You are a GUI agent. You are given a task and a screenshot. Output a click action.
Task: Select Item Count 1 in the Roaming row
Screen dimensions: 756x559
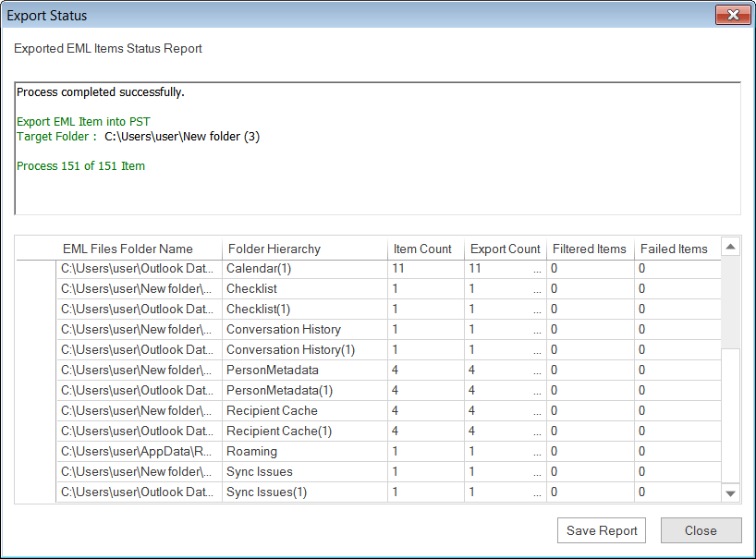click(x=426, y=451)
